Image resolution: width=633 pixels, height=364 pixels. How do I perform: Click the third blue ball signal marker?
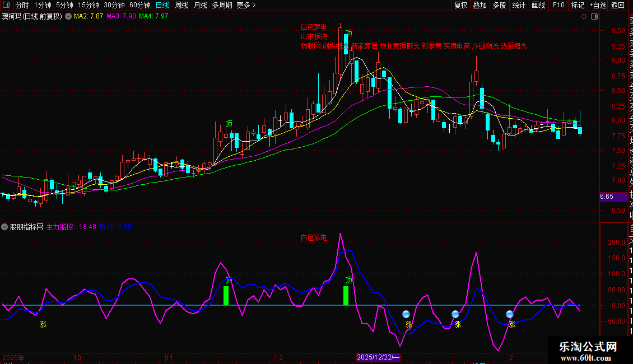pyautogui.click(x=510, y=314)
